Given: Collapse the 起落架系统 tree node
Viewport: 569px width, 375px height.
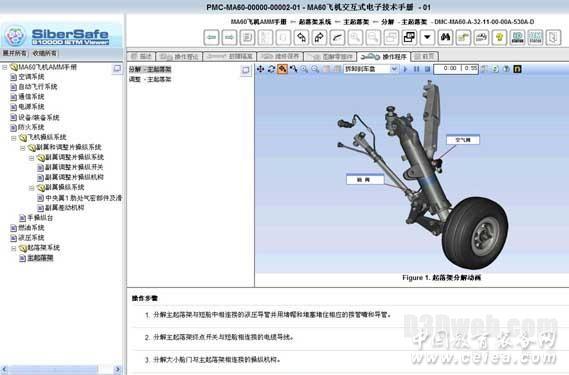Looking at the screenshot, I should [x=14, y=249].
